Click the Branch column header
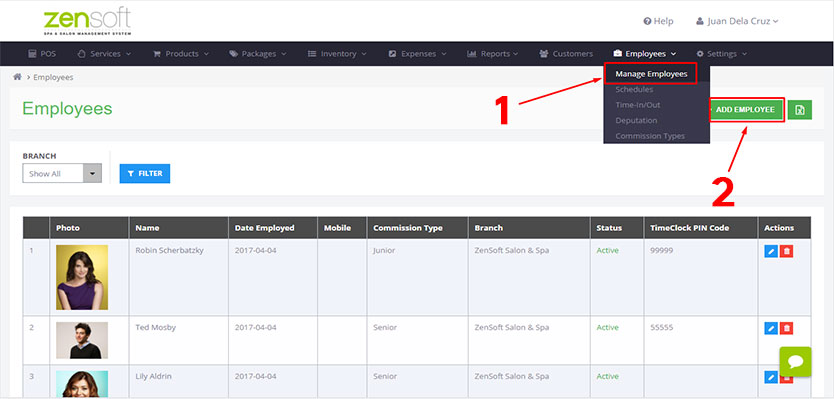 click(529, 228)
